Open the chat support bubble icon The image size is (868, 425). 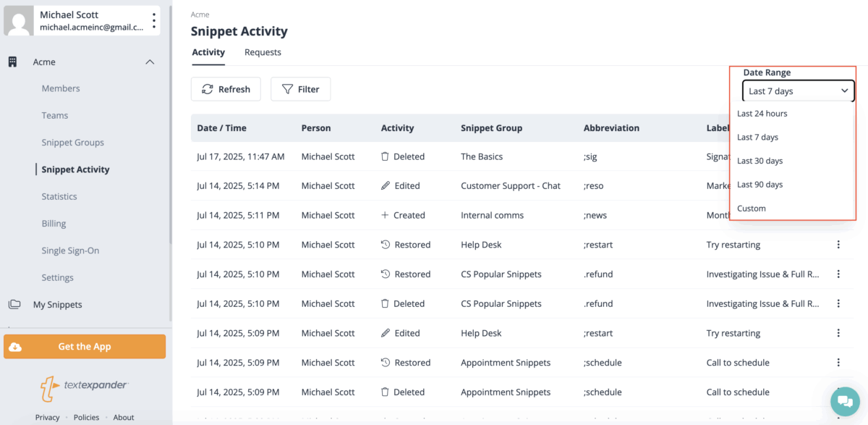click(844, 401)
